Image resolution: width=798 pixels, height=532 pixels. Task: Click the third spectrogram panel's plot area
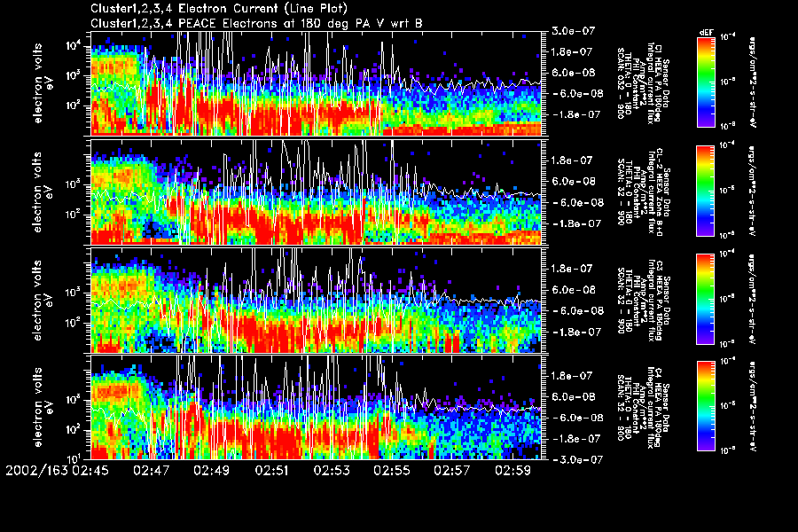[315, 300]
